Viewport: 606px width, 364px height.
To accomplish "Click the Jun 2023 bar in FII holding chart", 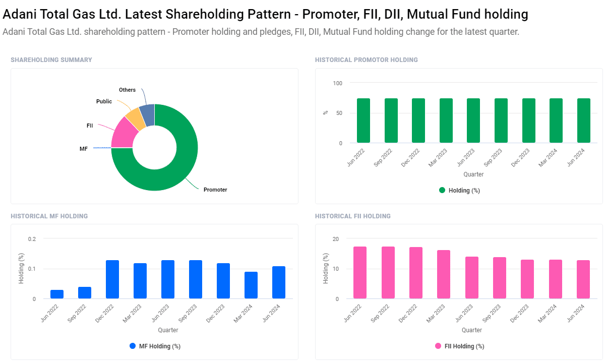I will [471, 278].
